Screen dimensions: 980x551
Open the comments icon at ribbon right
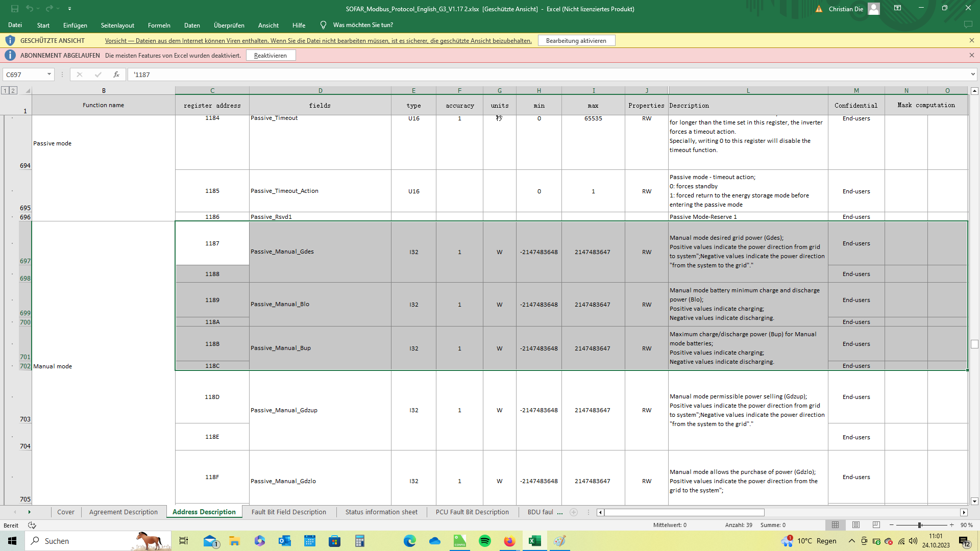968,25
